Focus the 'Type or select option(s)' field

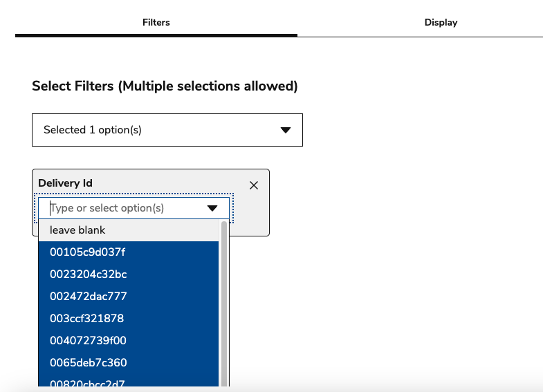point(125,208)
